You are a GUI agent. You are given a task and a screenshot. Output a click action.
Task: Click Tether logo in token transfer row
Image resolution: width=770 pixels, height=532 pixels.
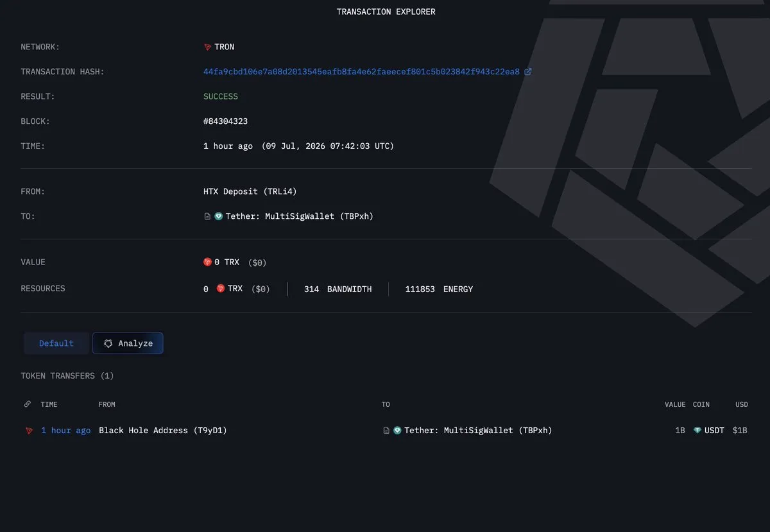(397, 431)
